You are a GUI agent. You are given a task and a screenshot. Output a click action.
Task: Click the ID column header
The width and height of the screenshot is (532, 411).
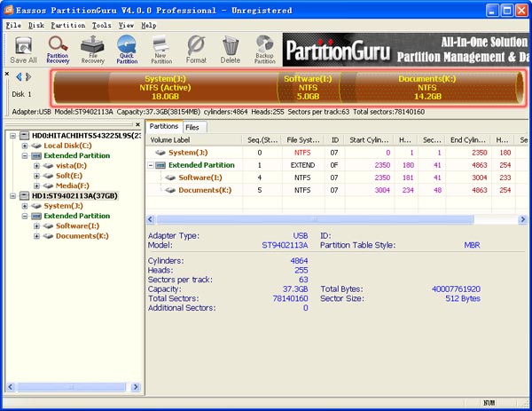335,140
